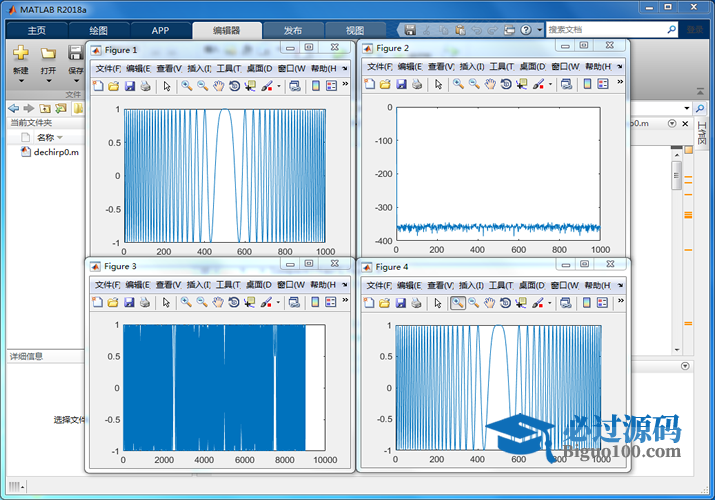Save figure icon in Figure 1 toolbar
This screenshot has width=715, height=500.
pyautogui.click(x=130, y=86)
